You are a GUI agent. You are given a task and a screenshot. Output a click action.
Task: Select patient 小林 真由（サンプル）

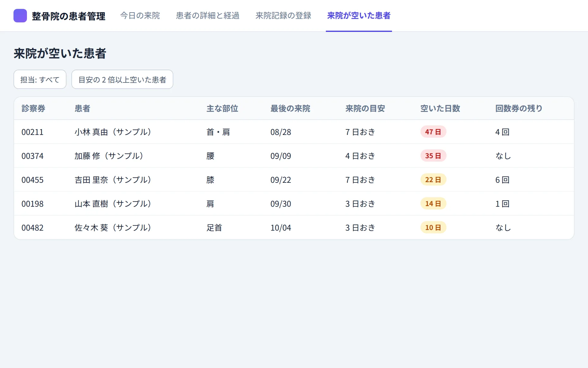(x=113, y=132)
